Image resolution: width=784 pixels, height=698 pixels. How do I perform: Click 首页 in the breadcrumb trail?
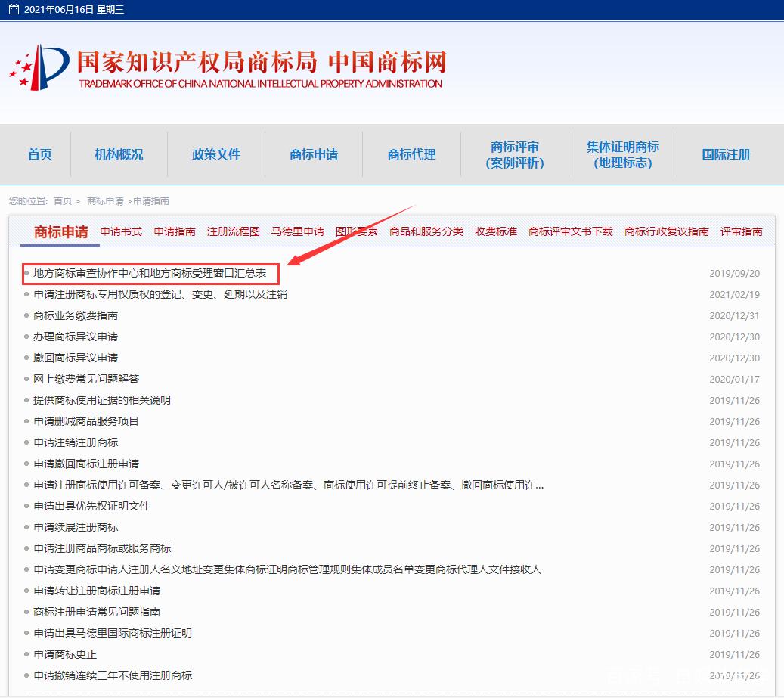click(62, 201)
